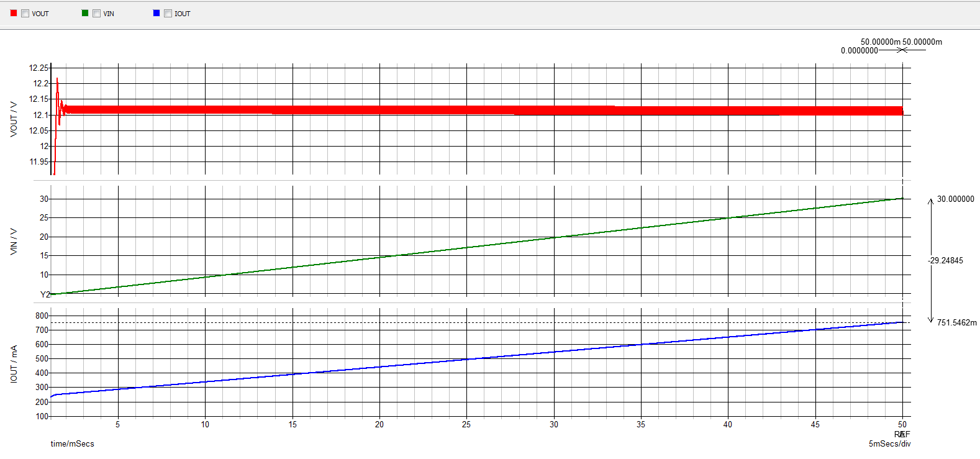This screenshot has width=980, height=459.
Task: Click the 25 tick on the time axis
Action: [x=466, y=424]
